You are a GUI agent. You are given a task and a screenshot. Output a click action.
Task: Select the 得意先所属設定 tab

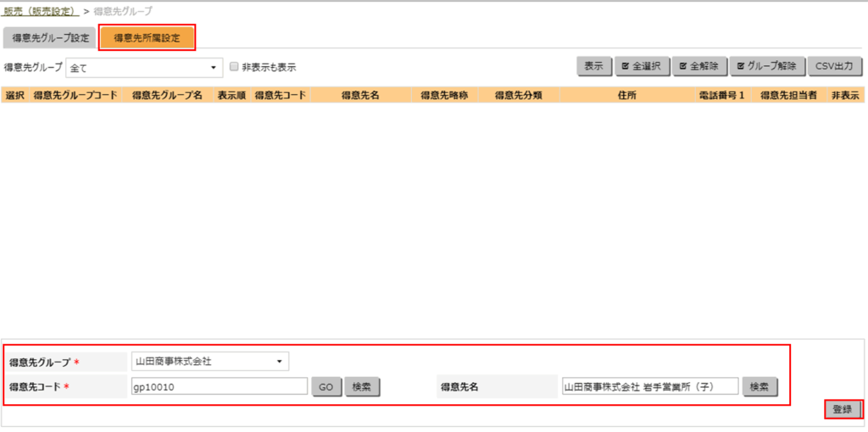147,38
